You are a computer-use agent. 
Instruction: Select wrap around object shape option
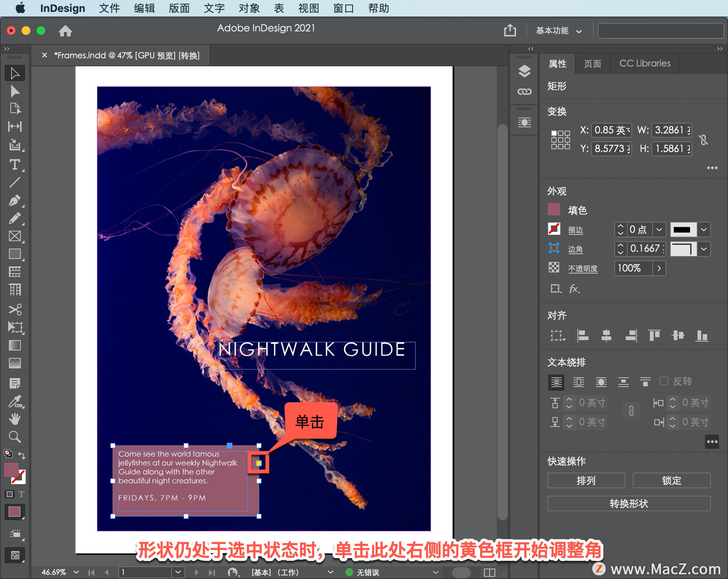601,382
